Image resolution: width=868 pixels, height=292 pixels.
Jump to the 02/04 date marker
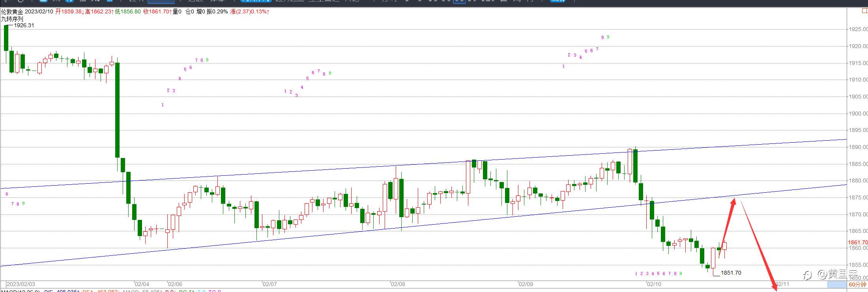pos(142,284)
